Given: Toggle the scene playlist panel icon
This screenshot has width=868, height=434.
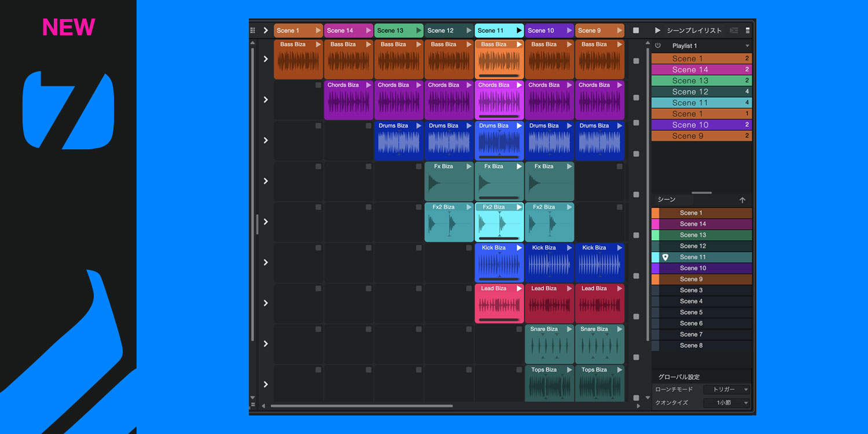Looking at the screenshot, I should pos(734,31).
